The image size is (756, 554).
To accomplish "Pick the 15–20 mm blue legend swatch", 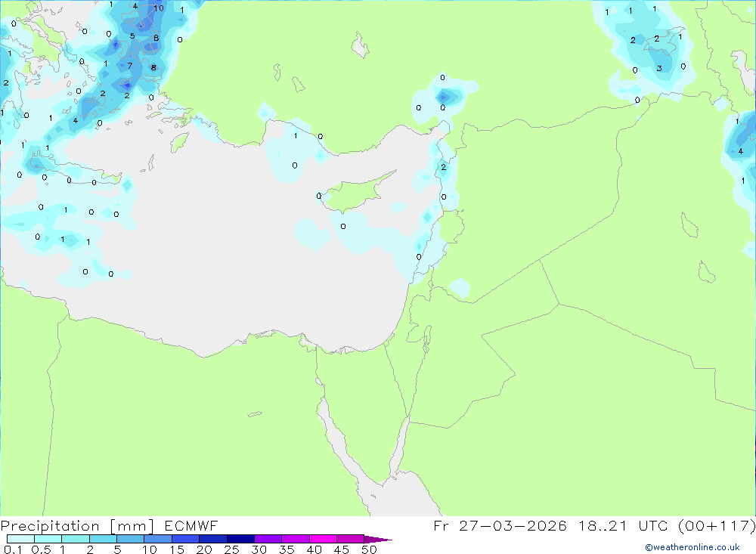I will [185, 539].
